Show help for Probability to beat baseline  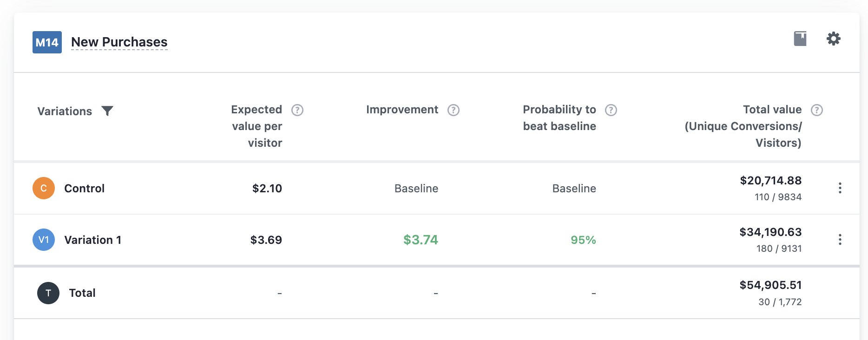tap(611, 110)
